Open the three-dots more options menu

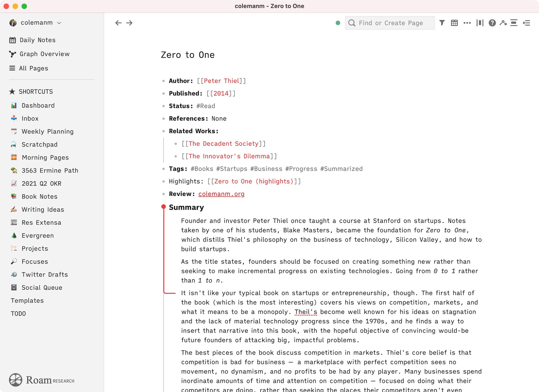tap(467, 23)
